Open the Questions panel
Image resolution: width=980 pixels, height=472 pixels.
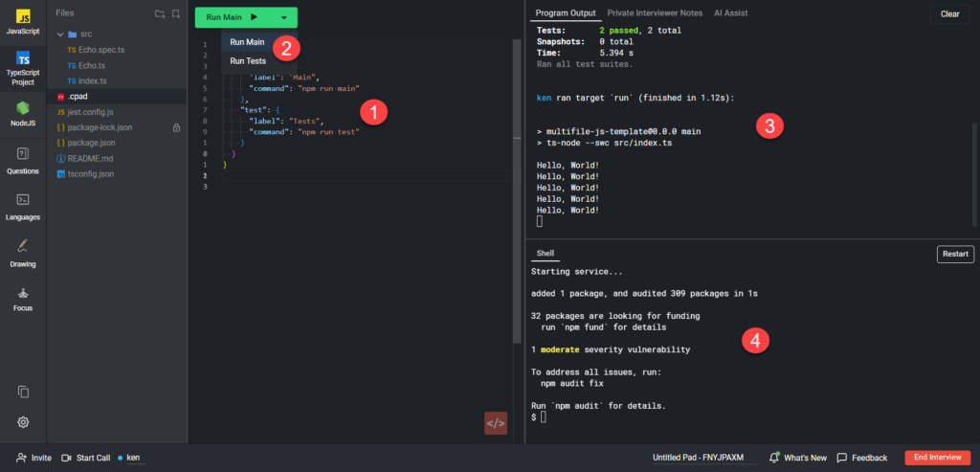pyautogui.click(x=23, y=159)
